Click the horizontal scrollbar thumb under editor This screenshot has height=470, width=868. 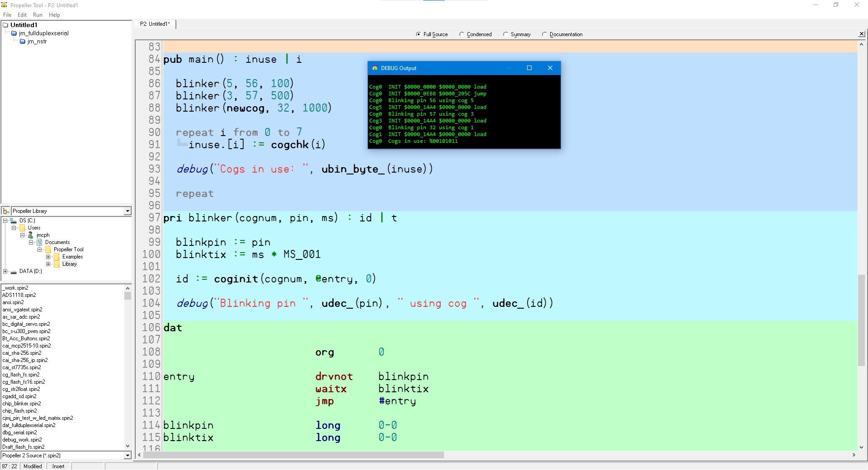[293, 455]
